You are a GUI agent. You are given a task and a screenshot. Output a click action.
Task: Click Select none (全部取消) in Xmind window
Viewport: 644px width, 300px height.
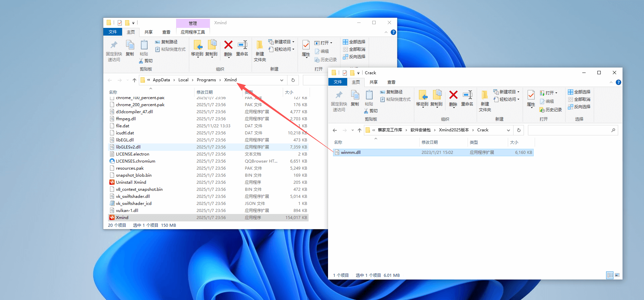[354, 49]
